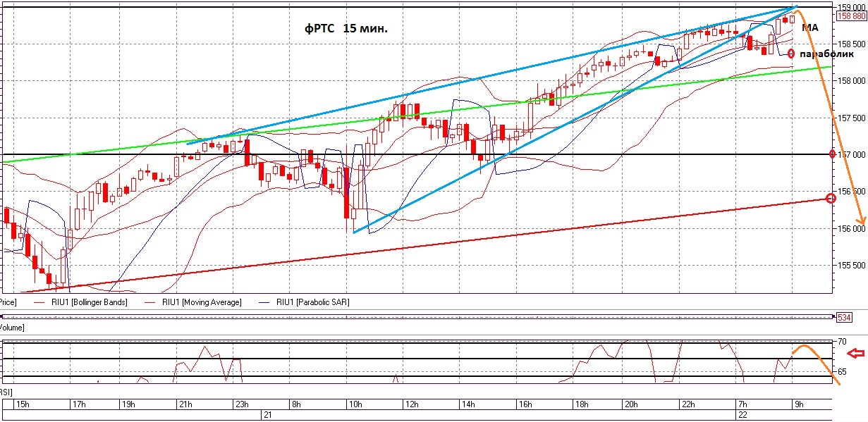The width and height of the screenshot is (868, 422).
Task: Click the 157 000 price axis label
Action: (850, 154)
